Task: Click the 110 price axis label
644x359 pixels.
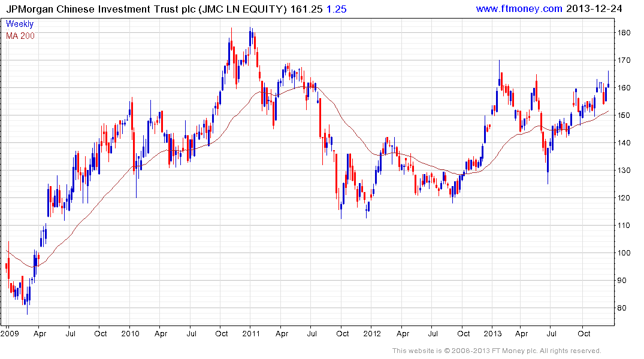Action: tap(624, 225)
